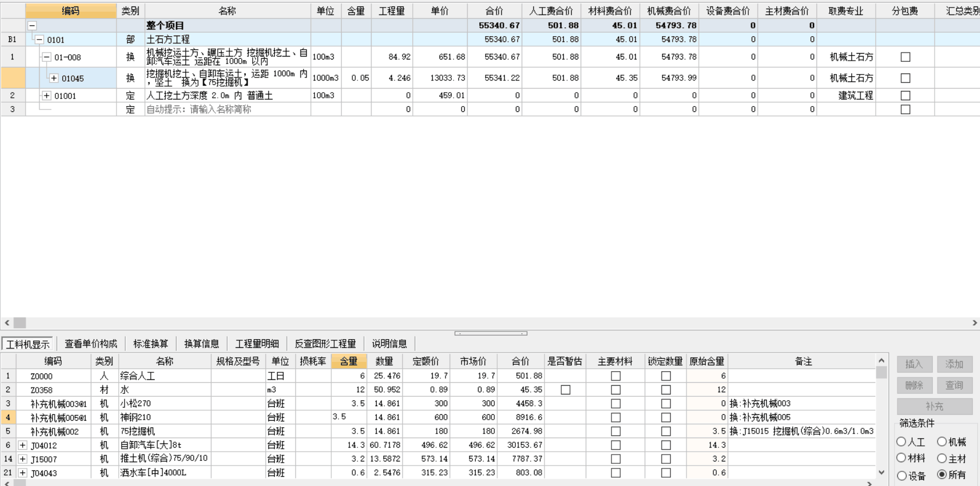Select the 设备 filter radio button

click(901, 476)
